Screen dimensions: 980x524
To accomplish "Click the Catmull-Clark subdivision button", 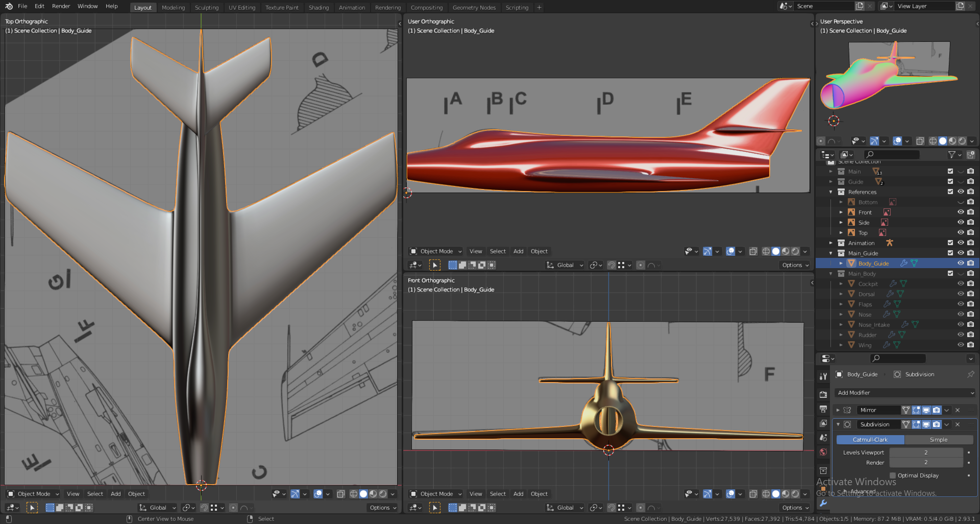I will (870, 440).
